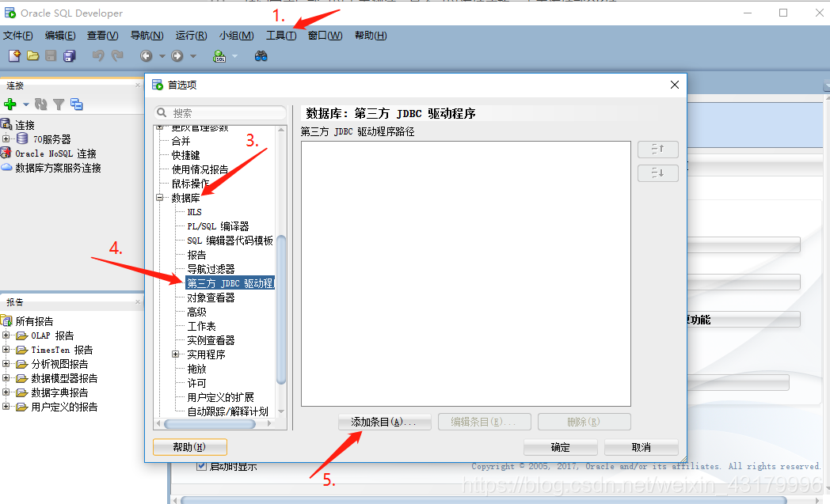This screenshot has height=504, width=830.
Task: Open the 查看(V) menu
Action: [x=102, y=36]
